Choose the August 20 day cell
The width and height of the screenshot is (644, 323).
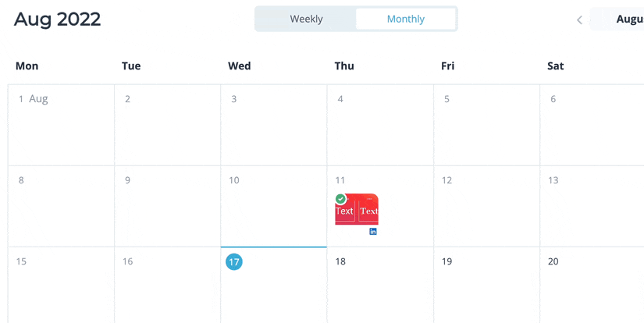click(592, 287)
